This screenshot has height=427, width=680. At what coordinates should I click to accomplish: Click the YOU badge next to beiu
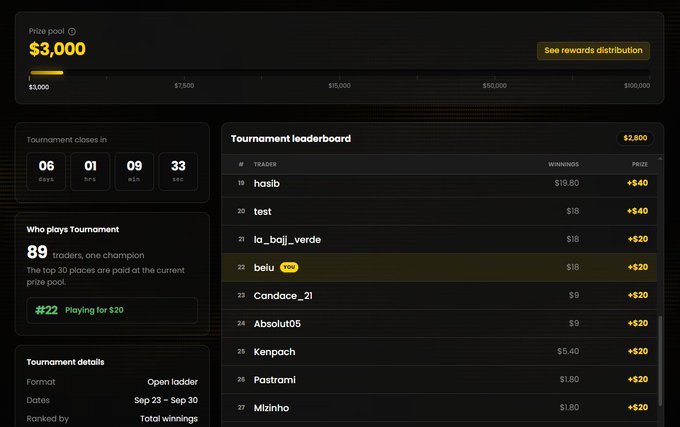pyautogui.click(x=289, y=267)
